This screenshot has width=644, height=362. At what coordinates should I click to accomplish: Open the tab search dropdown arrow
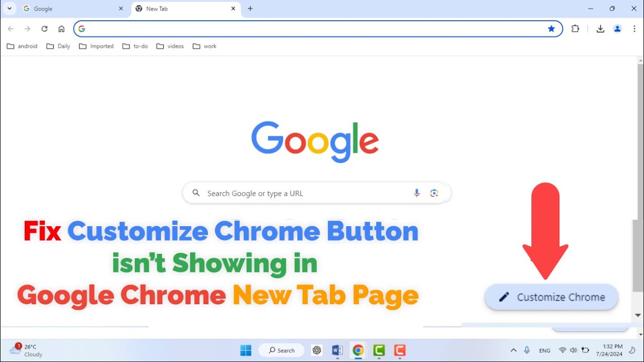(9, 9)
